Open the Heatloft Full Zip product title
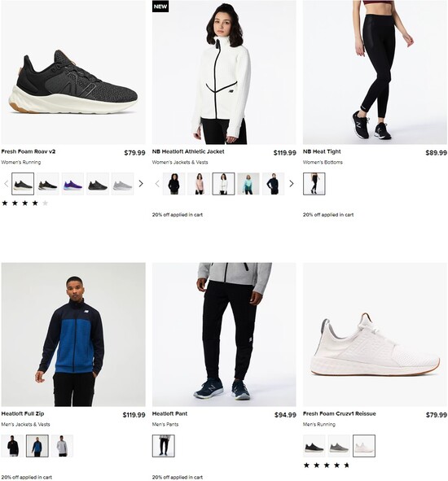The height and width of the screenshot is (481, 448). click(x=23, y=413)
